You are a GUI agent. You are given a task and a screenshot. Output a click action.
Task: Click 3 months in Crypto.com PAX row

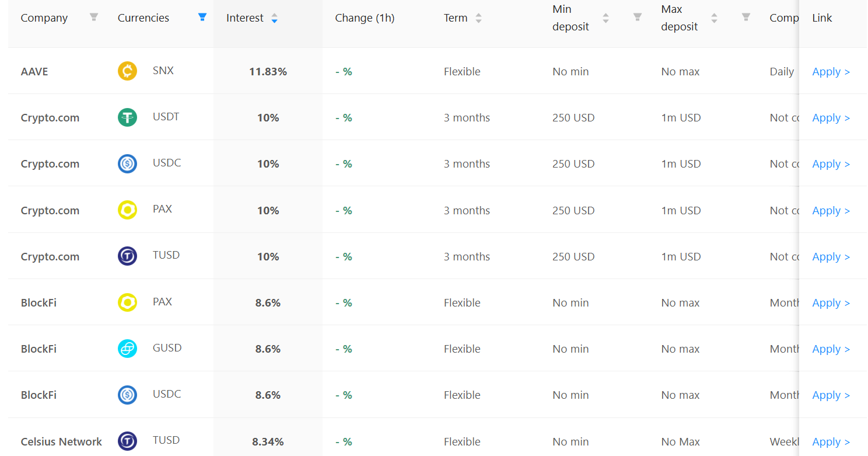point(467,211)
